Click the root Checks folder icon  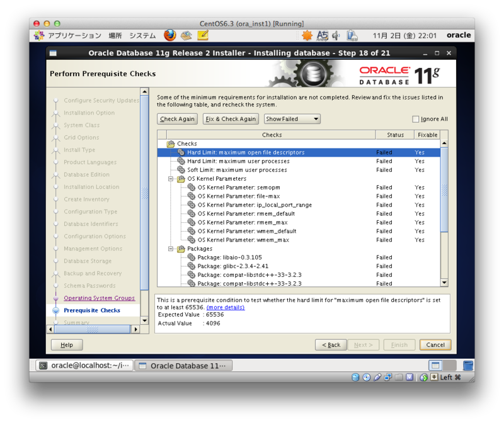(171, 144)
